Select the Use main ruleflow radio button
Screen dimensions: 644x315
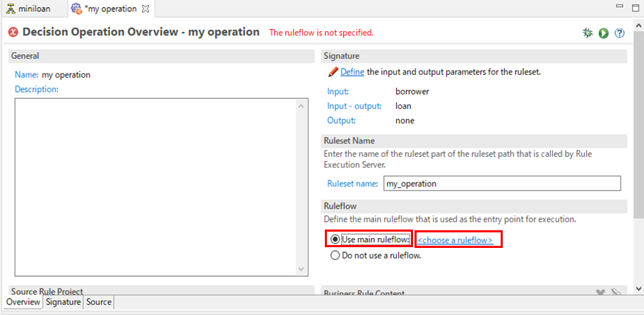(x=335, y=239)
